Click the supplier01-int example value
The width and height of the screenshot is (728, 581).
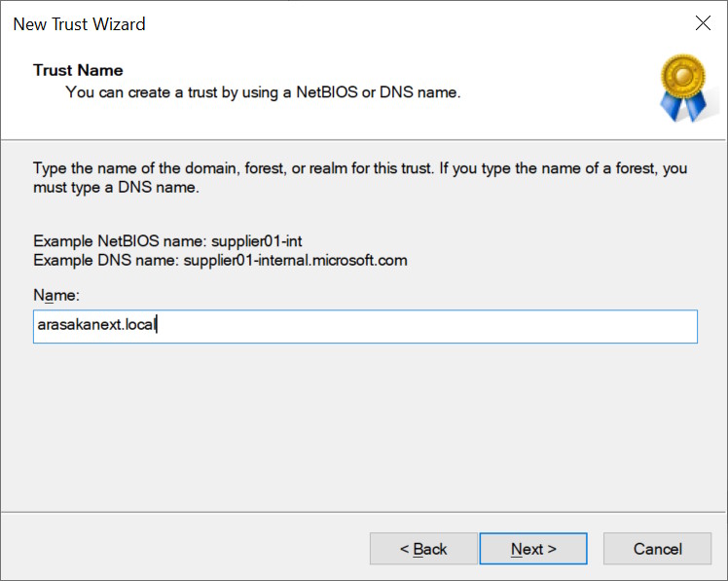[257, 241]
